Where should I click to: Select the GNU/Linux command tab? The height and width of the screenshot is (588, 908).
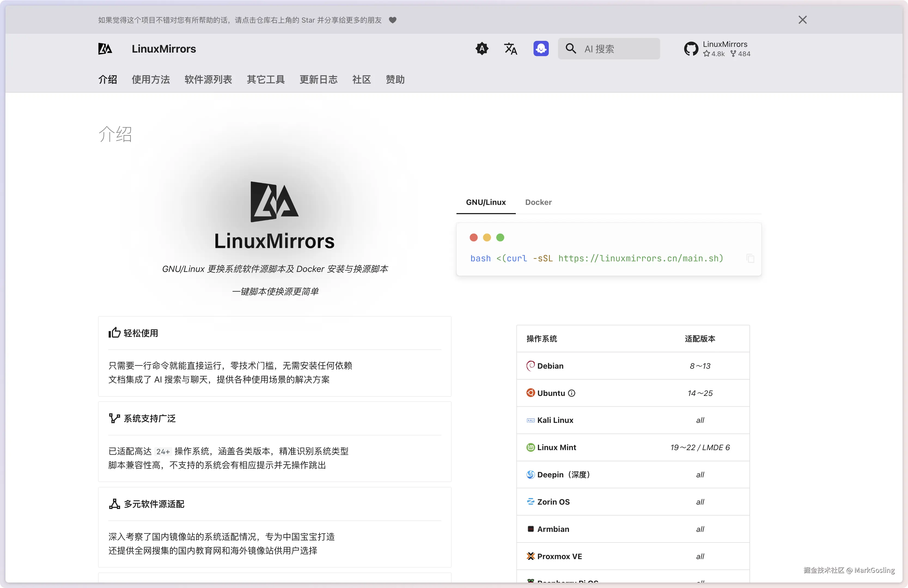tap(486, 202)
